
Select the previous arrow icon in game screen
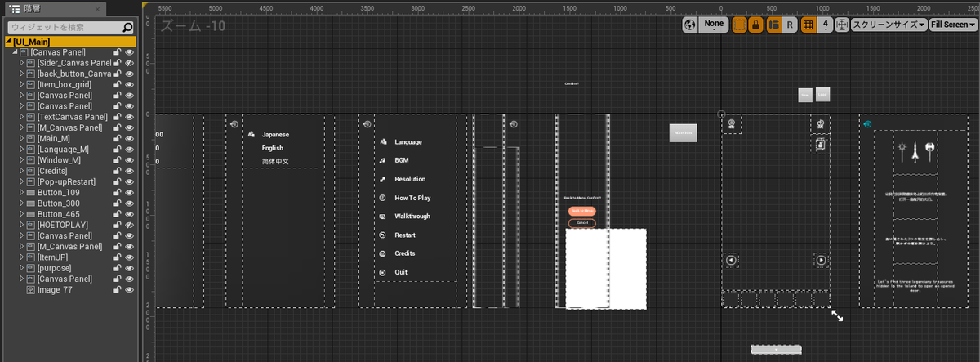click(731, 261)
